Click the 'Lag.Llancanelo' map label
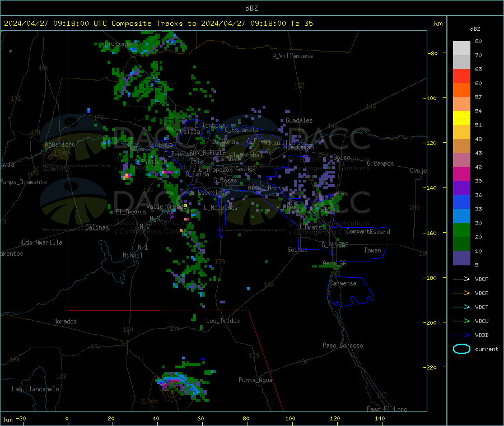 (x=35, y=389)
